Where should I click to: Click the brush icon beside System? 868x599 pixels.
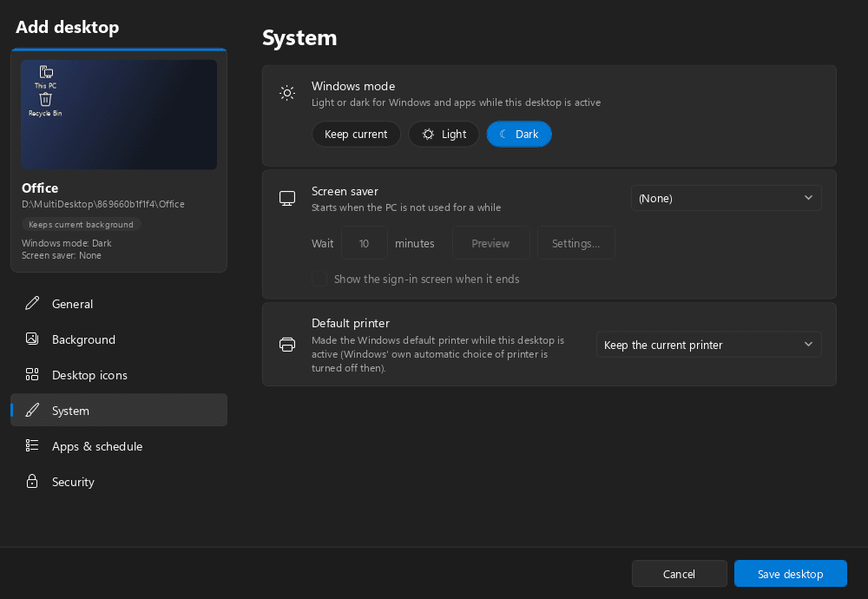tap(32, 411)
